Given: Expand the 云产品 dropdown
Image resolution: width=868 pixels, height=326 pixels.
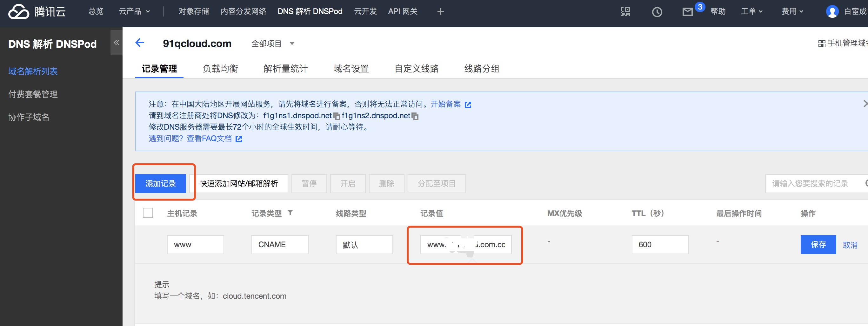Looking at the screenshot, I should click(134, 11).
